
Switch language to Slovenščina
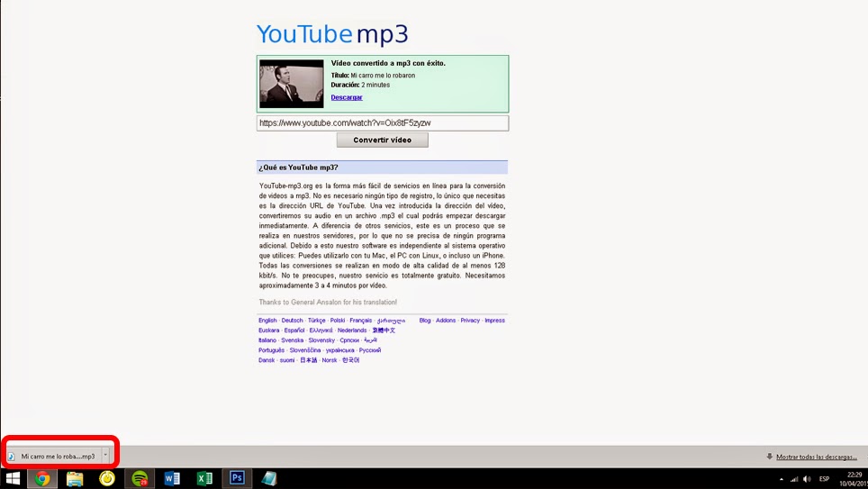pyautogui.click(x=305, y=350)
